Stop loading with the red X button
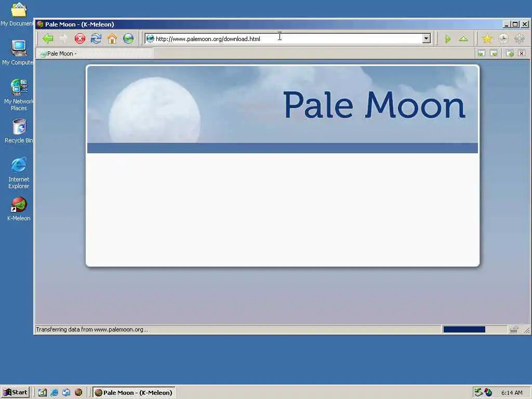The width and height of the screenshot is (532, 399). (79, 38)
